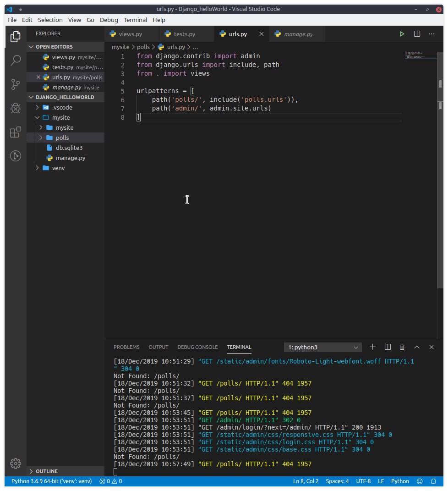Viewport: 448px width, 491px height.
Task: Click the polls breadcrumb above the editor
Action: pyautogui.click(x=143, y=47)
